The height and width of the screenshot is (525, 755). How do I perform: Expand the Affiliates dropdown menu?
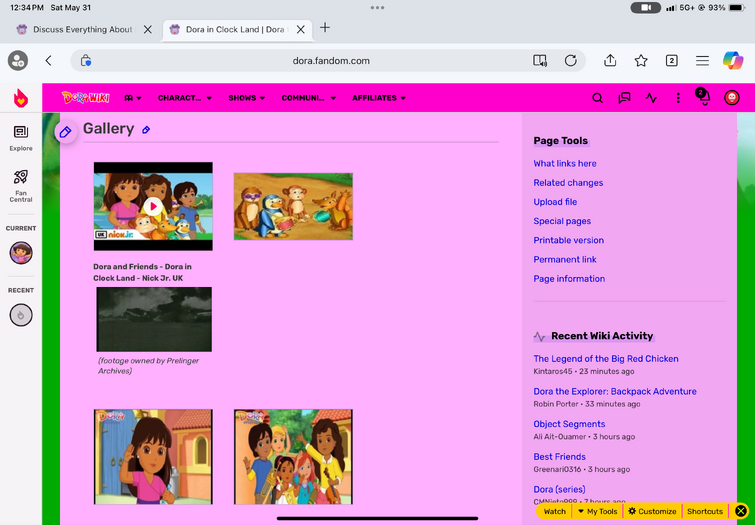[378, 98]
